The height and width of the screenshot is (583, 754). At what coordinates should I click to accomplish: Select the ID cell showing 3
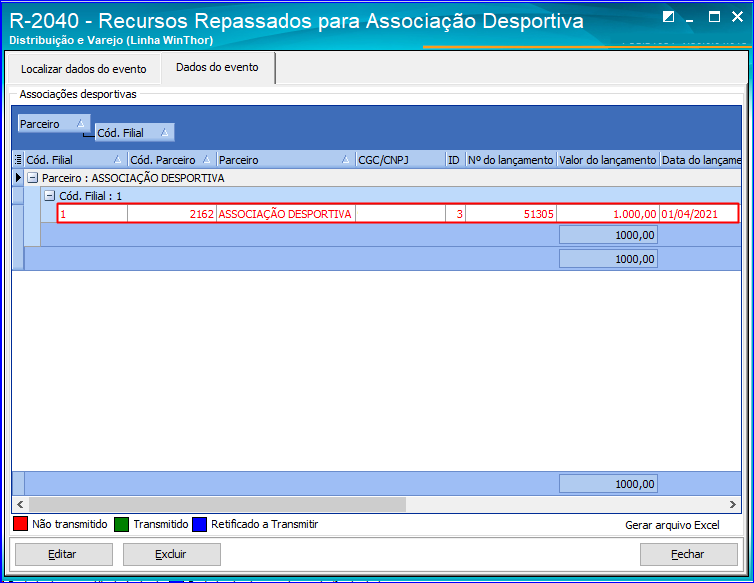[x=455, y=214]
